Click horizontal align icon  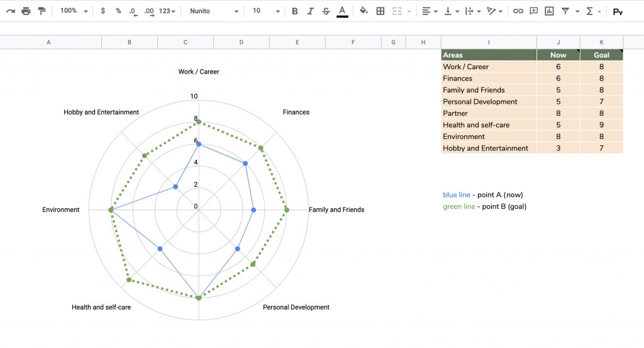coord(426,11)
